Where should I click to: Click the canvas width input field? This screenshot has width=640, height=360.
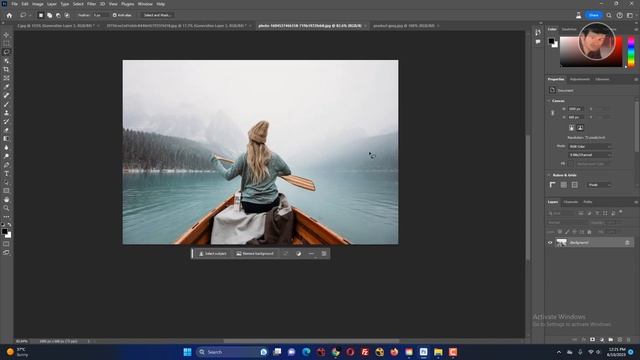pos(576,109)
